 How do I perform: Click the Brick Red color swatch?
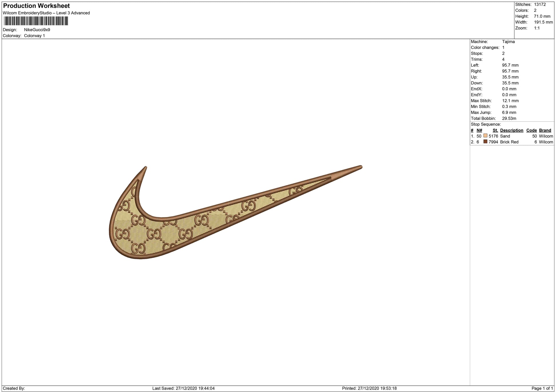(x=485, y=141)
